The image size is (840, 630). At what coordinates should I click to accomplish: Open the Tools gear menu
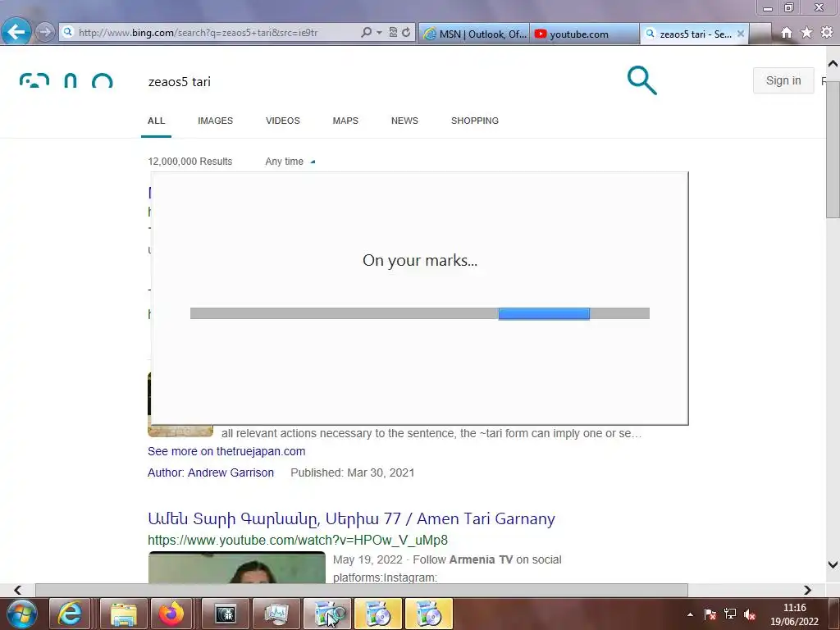pyautogui.click(x=827, y=33)
